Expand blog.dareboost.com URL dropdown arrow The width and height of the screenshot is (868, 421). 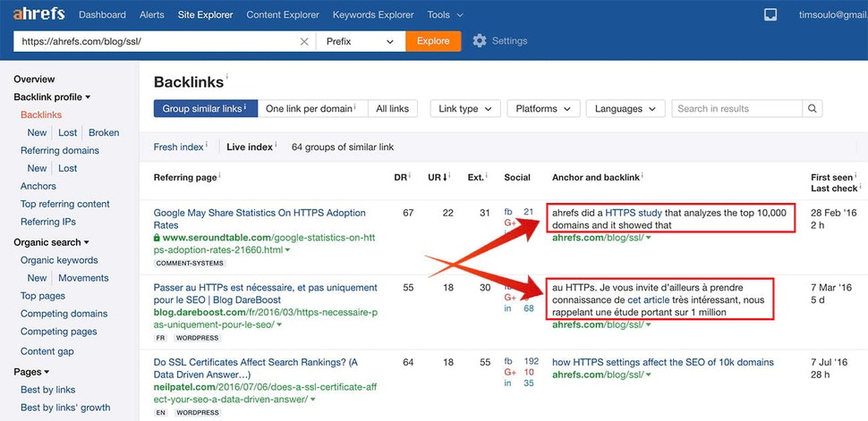point(279,324)
